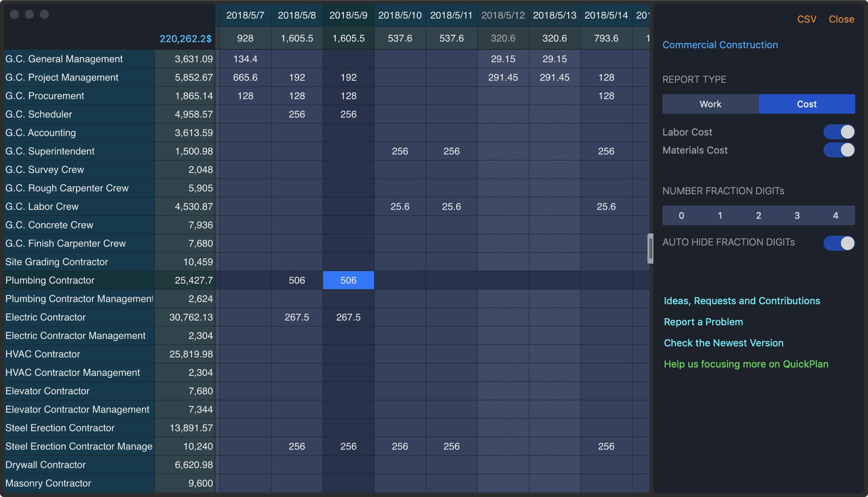Click Help us focusing more on QuickPlan
This screenshot has height=497, width=868.
(x=747, y=364)
